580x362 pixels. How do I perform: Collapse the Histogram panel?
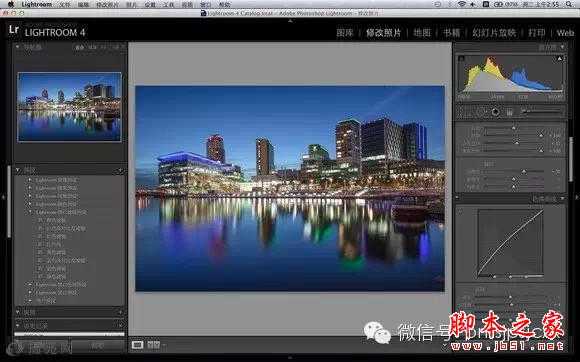pyautogui.click(x=562, y=47)
